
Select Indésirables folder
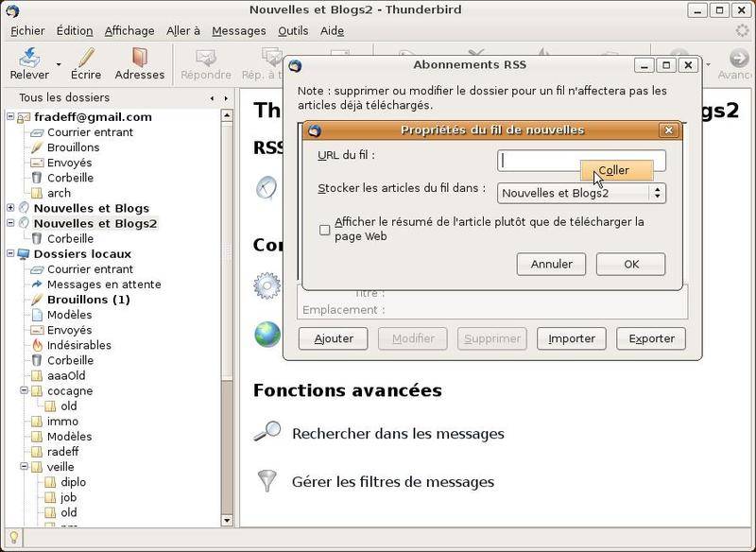(x=78, y=345)
